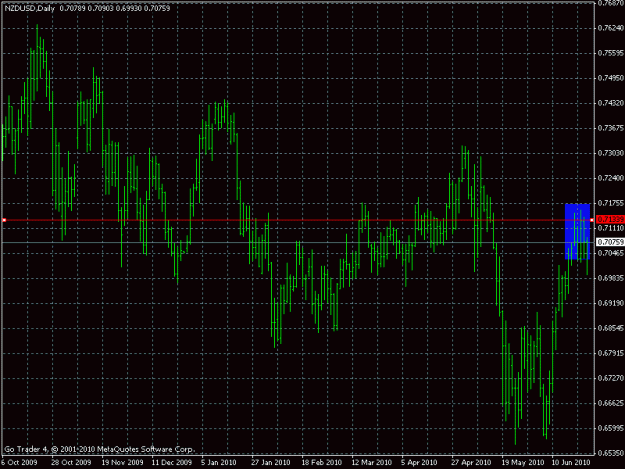Click the 0.65995 price scale value

click(x=611, y=428)
